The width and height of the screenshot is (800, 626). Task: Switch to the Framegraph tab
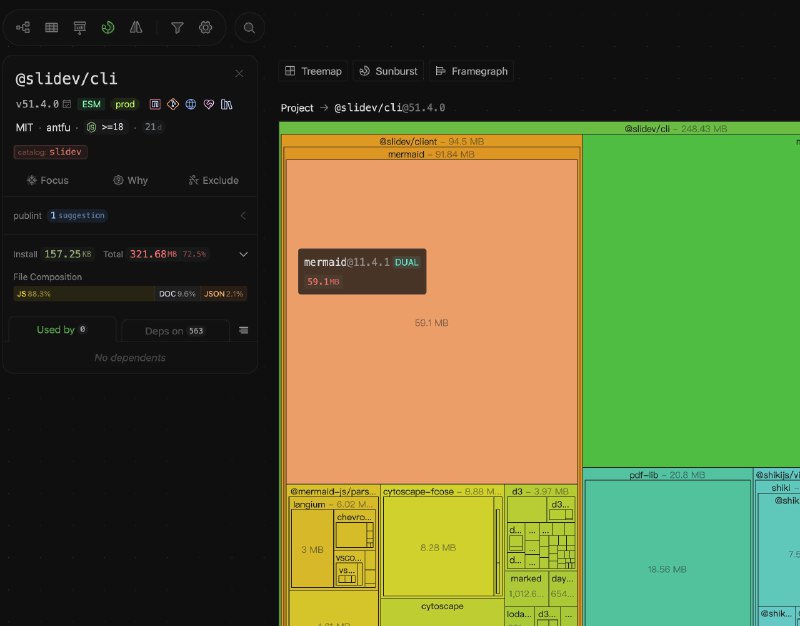point(472,71)
